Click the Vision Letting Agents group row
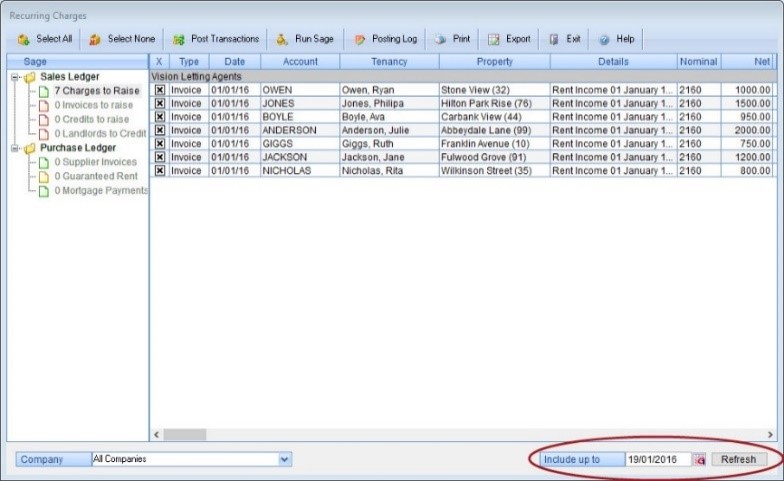 463,76
